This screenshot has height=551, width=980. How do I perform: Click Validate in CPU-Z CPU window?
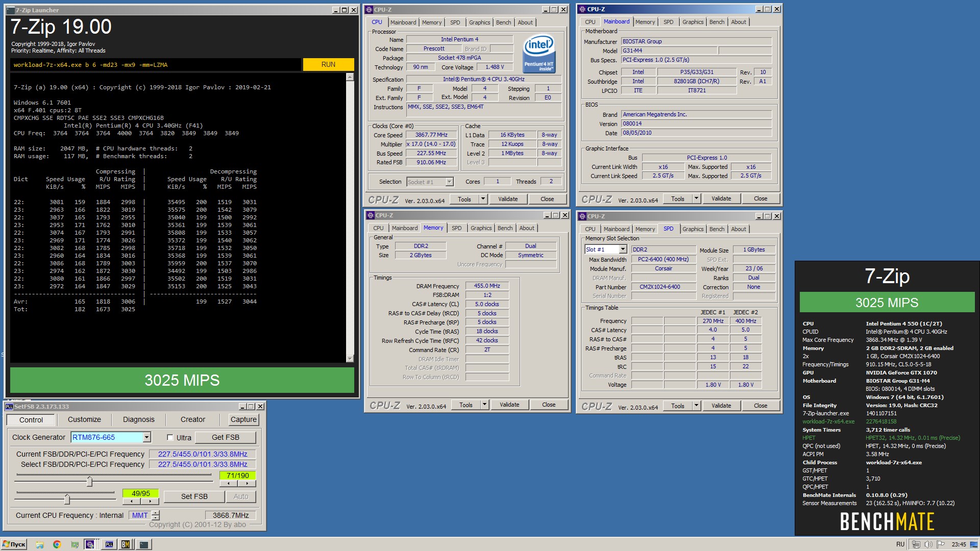point(508,199)
